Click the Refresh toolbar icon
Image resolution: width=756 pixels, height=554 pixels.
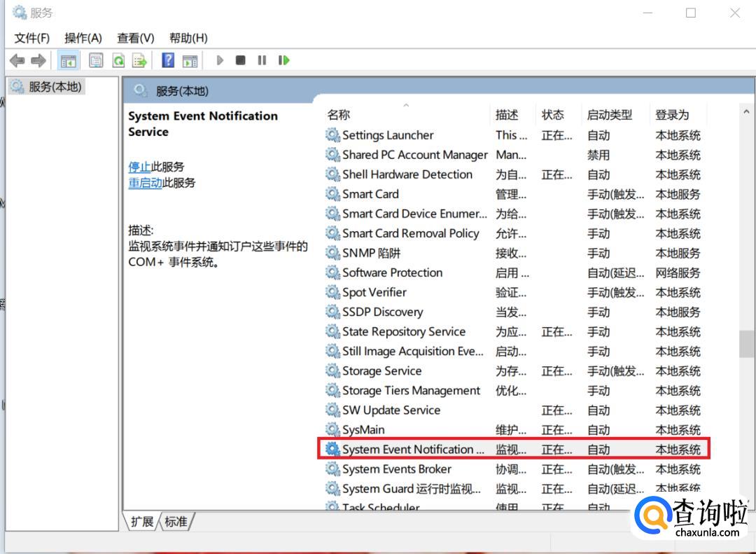point(118,61)
